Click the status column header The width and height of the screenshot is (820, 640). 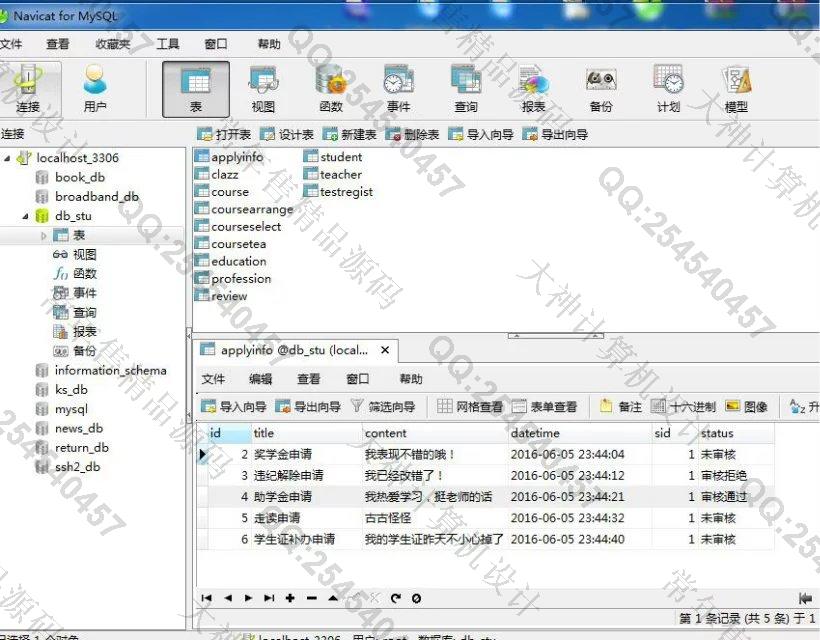pos(736,433)
